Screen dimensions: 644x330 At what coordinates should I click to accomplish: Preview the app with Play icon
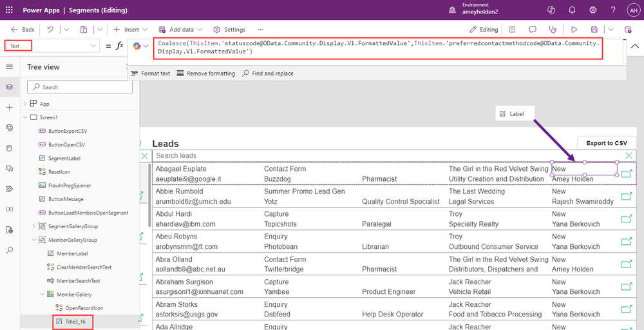coord(574,30)
